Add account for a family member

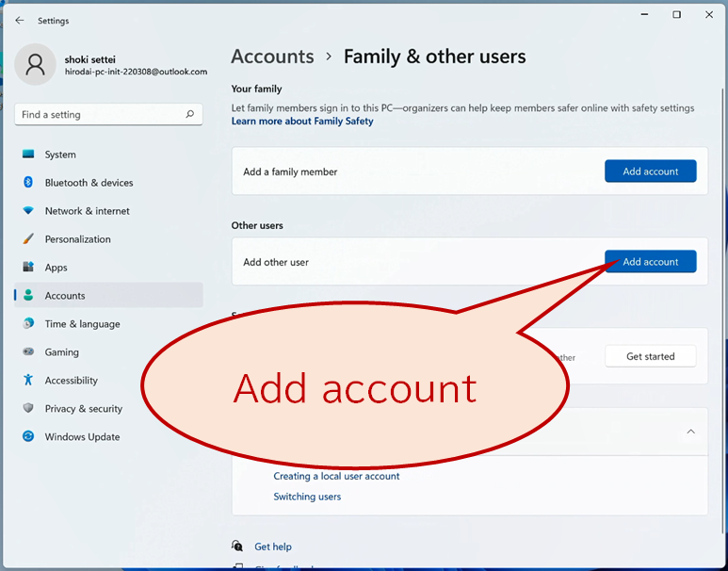tap(650, 171)
